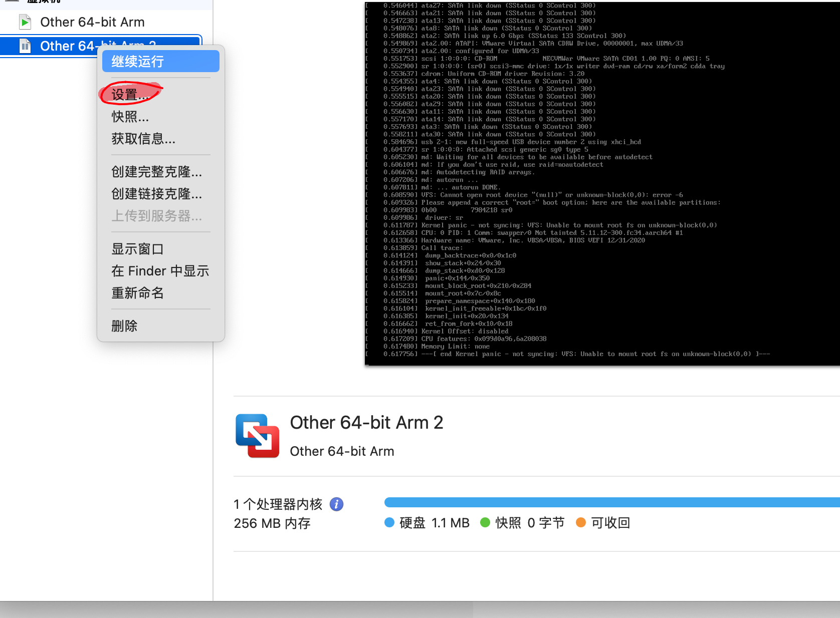
Task: Click 删除 to delete the VM
Action: (x=124, y=326)
